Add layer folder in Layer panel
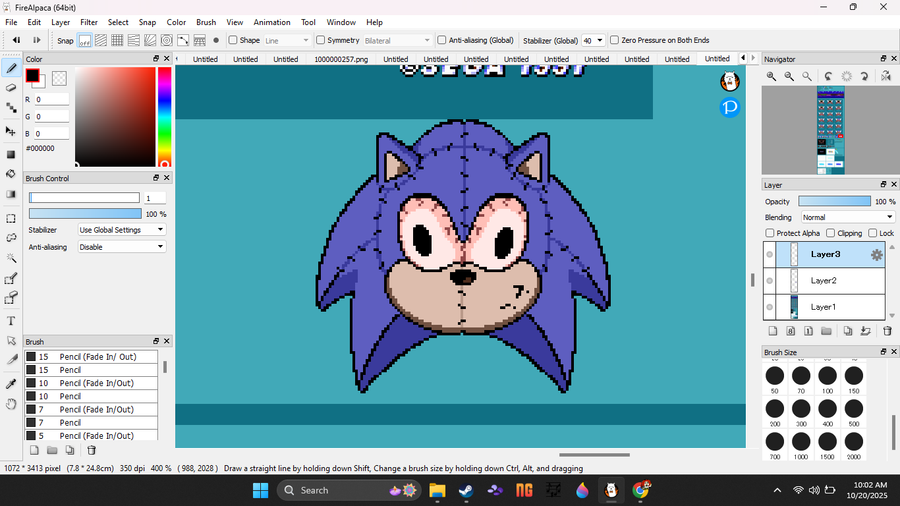 (826, 331)
